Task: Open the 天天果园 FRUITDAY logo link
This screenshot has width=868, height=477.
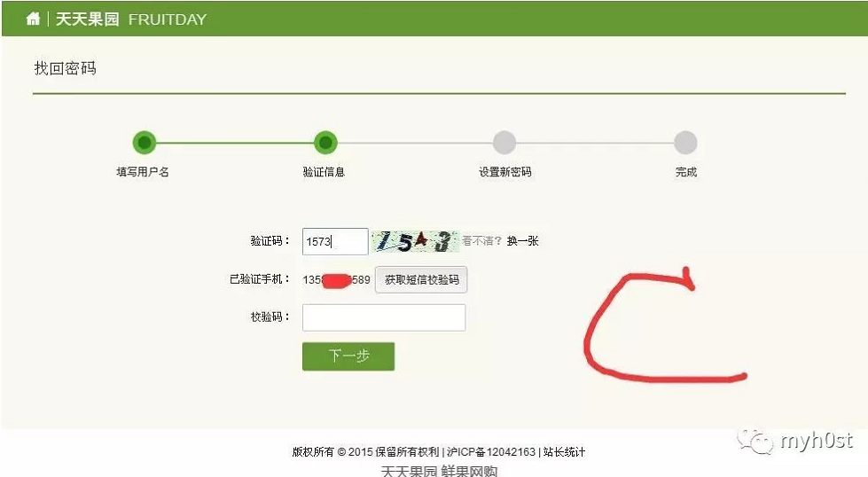Action: [130, 20]
